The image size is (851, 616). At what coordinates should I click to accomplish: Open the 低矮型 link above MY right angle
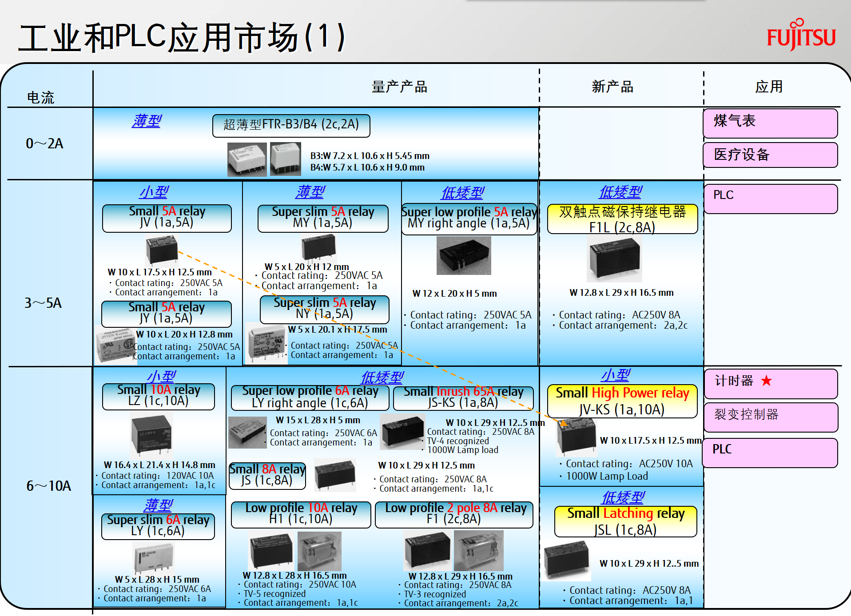[x=462, y=193]
